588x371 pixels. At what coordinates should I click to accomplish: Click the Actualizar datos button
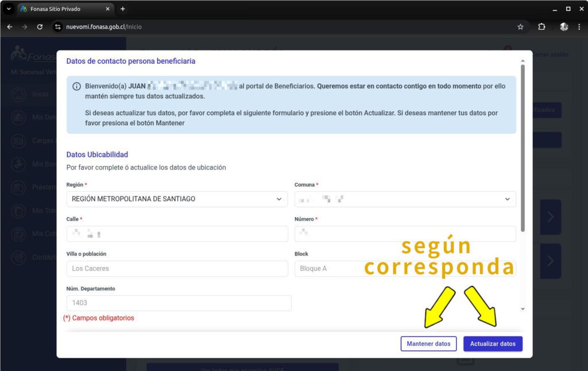493,343
